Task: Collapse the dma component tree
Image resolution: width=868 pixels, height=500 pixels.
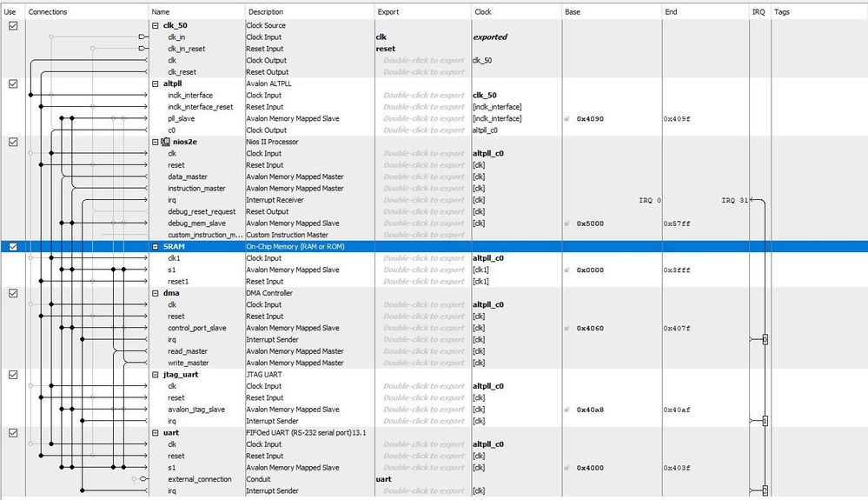Action: click(x=156, y=293)
